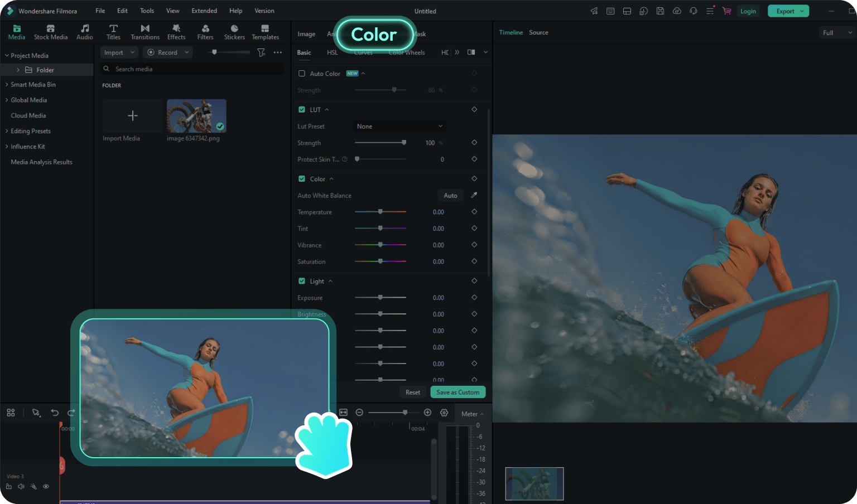This screenshot has width=857, height=504.
Task: Click the Login button
Action: tap(748, 11)
